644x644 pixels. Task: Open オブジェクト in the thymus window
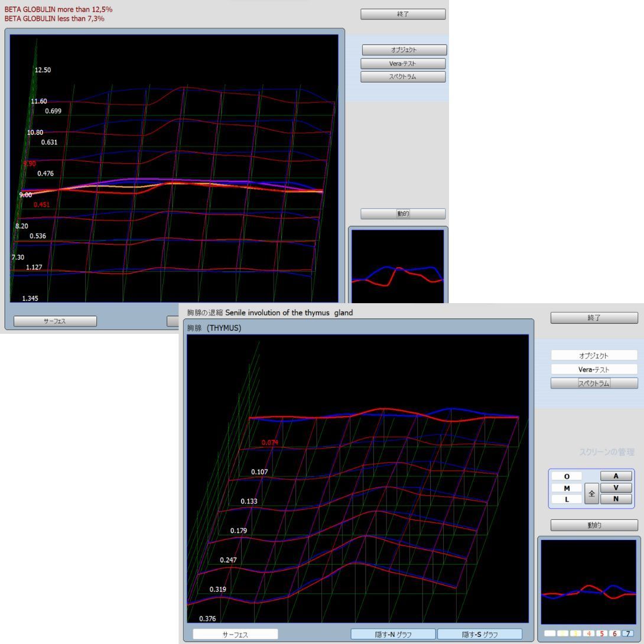click(x=594, y=356)
